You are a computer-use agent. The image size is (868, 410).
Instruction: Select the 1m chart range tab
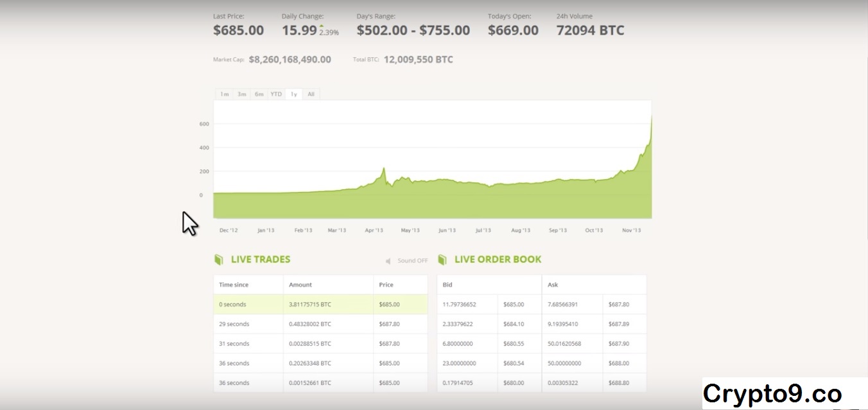click(x=224, y=94)
